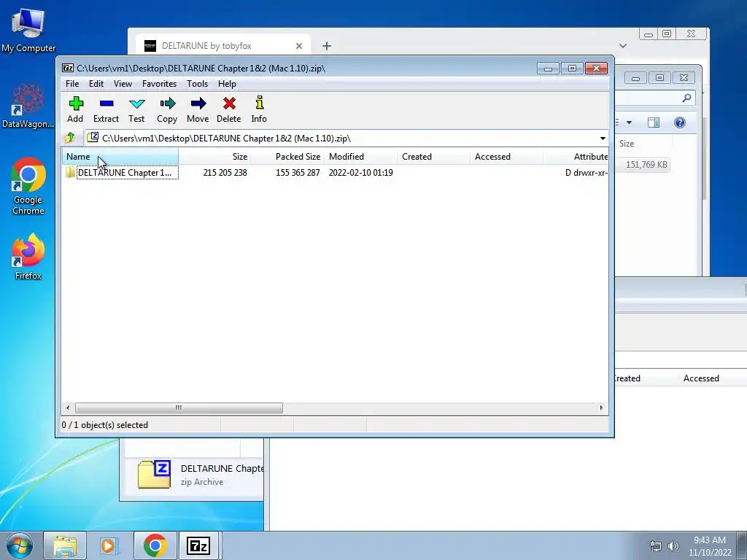Image resolution: width=747 pixels, height=560 pixels.
Task: Toggle the Explorer preview pane icon
Action: [654, 122]
